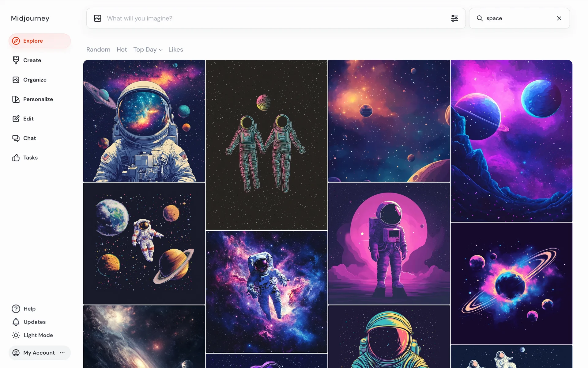Click the Tasks thumbs-up icon
Viewport: 588px width, 368px height.
(x=16, y=158)
